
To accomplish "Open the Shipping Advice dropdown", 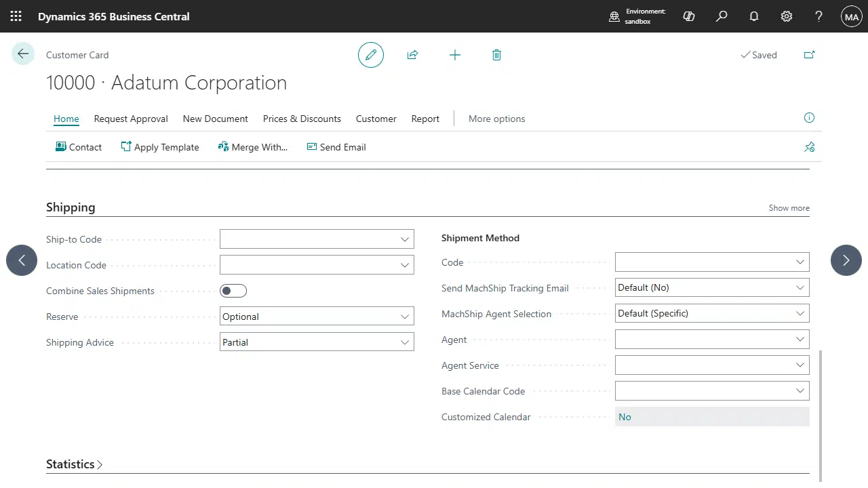I will click(403, 342).
